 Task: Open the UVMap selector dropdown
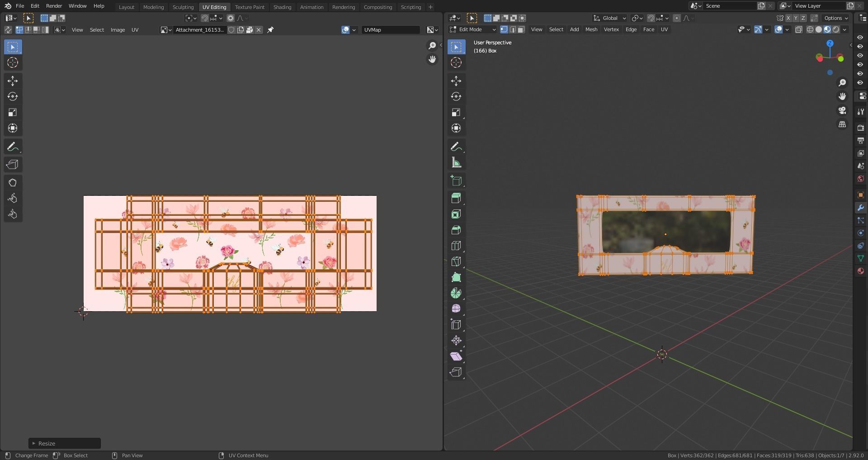click(x=391, y=30)
